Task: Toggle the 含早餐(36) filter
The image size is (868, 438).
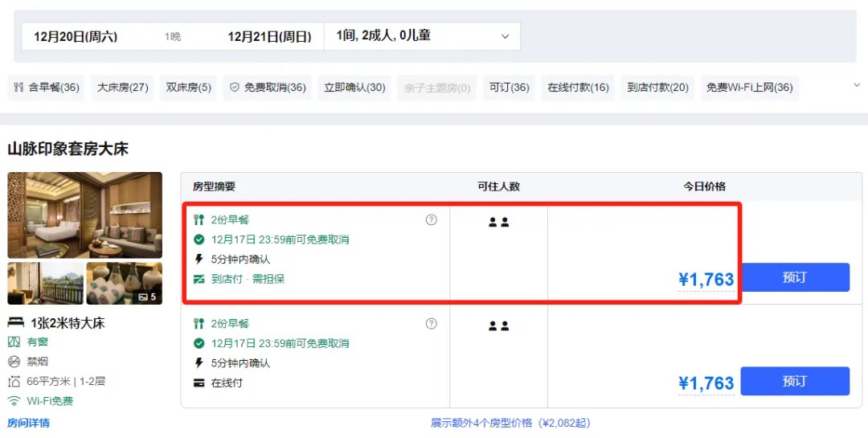Action: (47, 88)
